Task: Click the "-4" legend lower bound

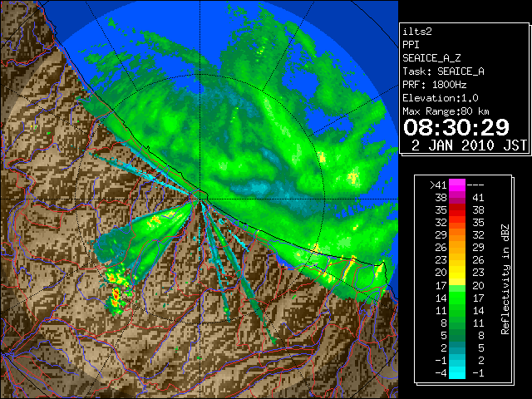Action: (x=441, y=373)
